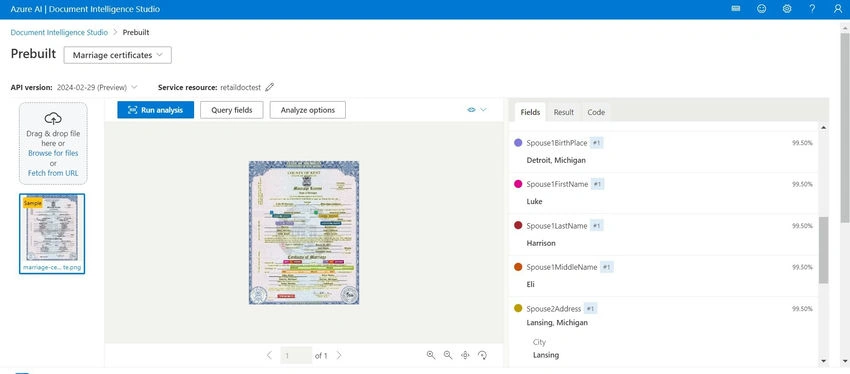The width and height of the screenshot is (850, 374).
Task: Open Document Intelligence Studio breadcrumb link
Action: 59,33
